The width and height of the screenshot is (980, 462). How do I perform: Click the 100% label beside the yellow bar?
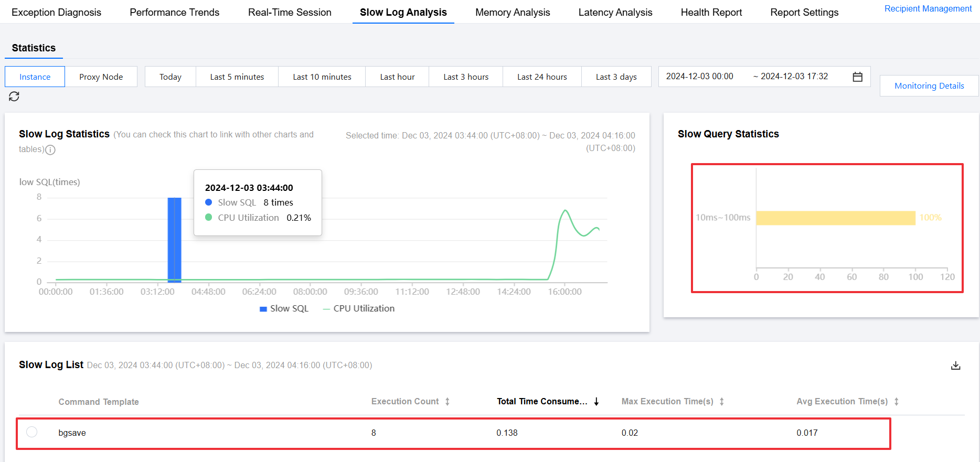(931, 218)
